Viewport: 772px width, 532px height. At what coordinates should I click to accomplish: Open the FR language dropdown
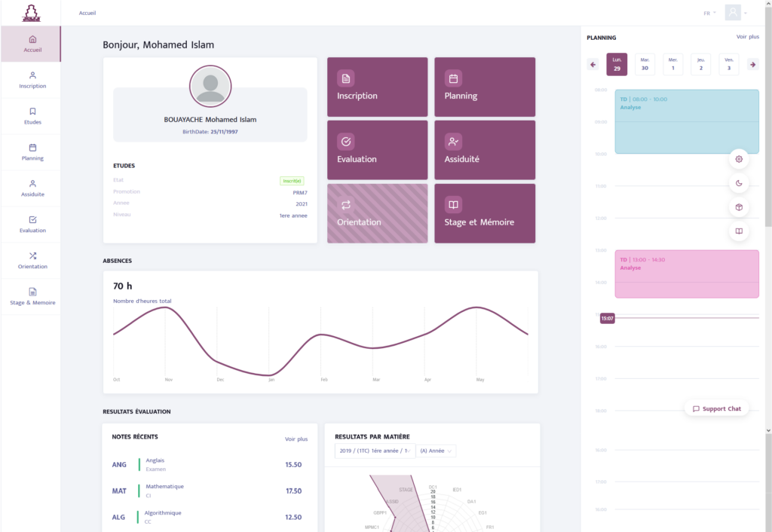[709, 14]
